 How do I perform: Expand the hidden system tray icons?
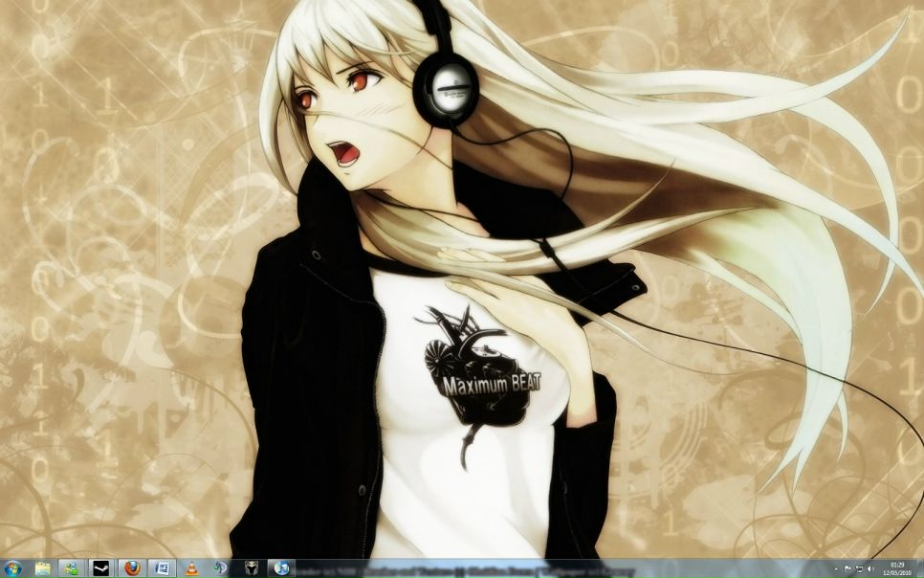(835, 568)
